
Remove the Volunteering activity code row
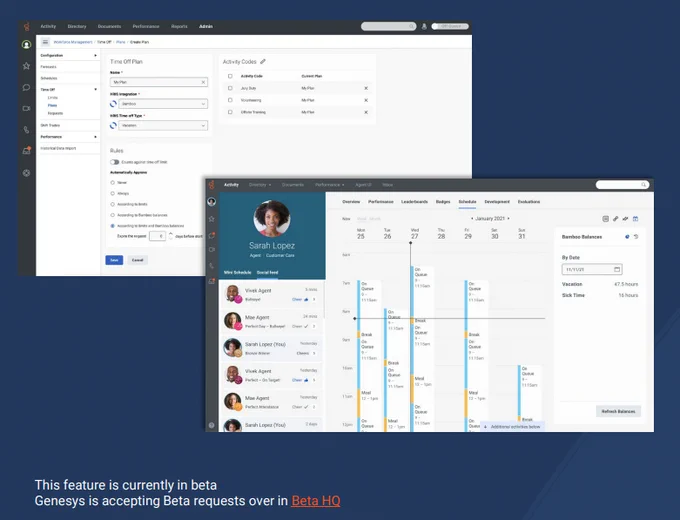pos(366,100)
